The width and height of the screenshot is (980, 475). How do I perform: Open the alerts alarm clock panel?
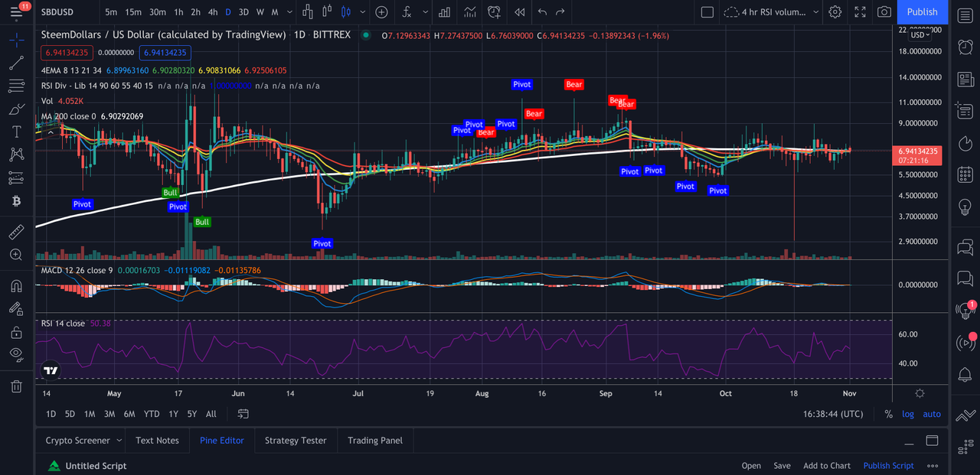point(965,47)
